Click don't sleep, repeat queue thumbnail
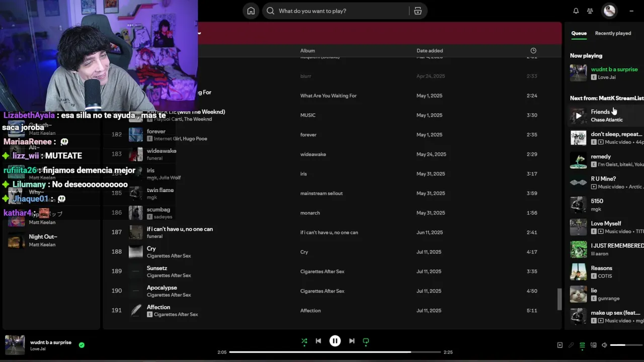 pyautogui.click(x=578, y=138)
